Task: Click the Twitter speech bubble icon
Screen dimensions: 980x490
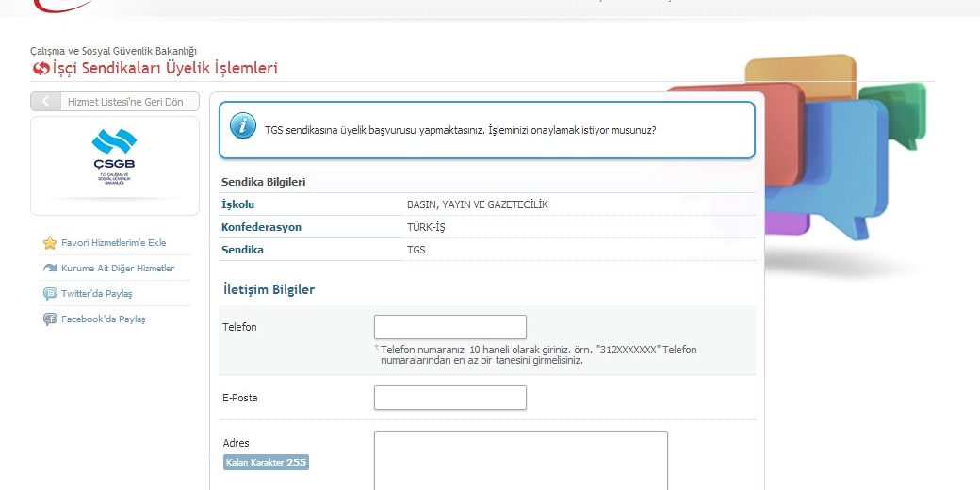Action: point(50,294)
